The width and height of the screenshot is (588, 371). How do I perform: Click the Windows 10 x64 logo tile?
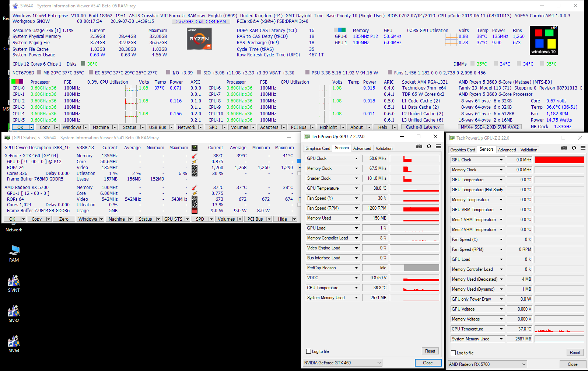click(x=543, y=41)
